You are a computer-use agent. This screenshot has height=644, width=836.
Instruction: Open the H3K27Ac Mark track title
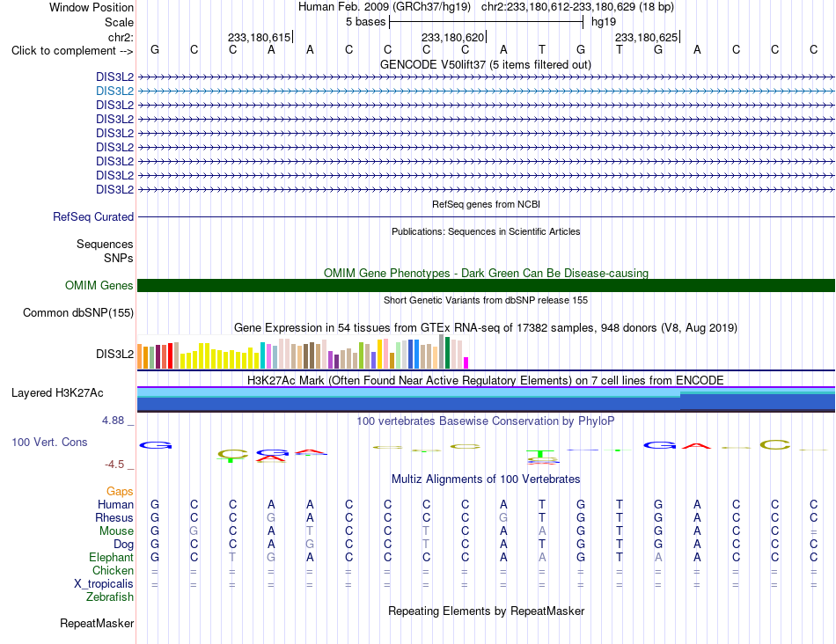(x=486, y=381)
